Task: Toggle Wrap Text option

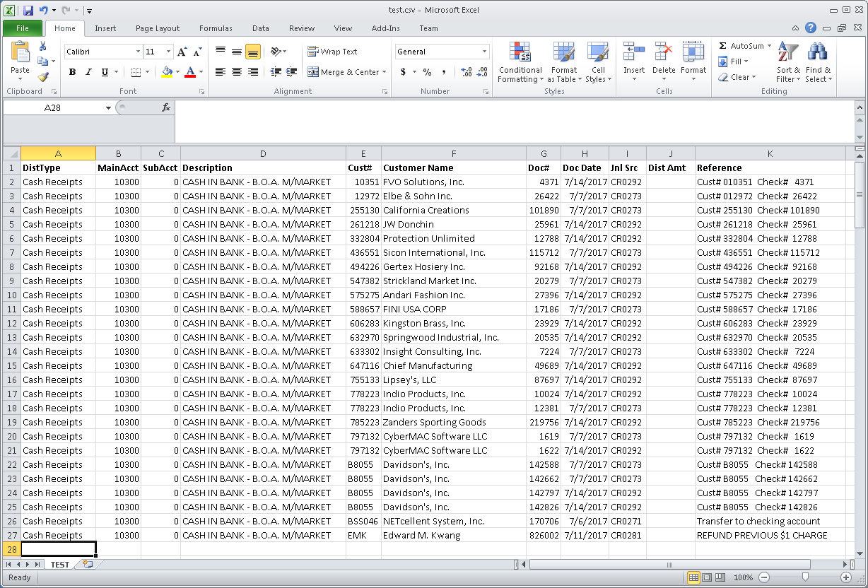Action: click(333, 52)
